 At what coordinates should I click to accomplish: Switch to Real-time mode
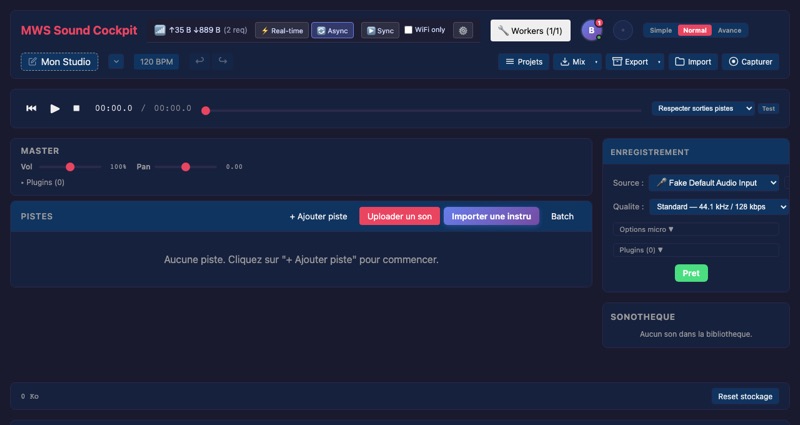(x=282, y=31)
